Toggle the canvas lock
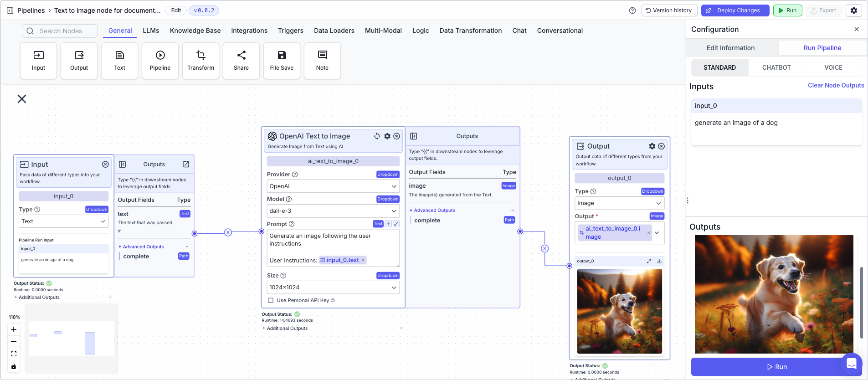868x380 pixels. [14, 366]
